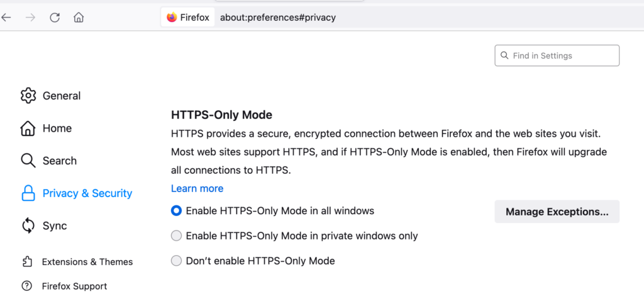The width and height of the screenshot is (644, 308).
Task: Select Enable HTTPS-Only Mode in all windows
Action: coord(176,211)
